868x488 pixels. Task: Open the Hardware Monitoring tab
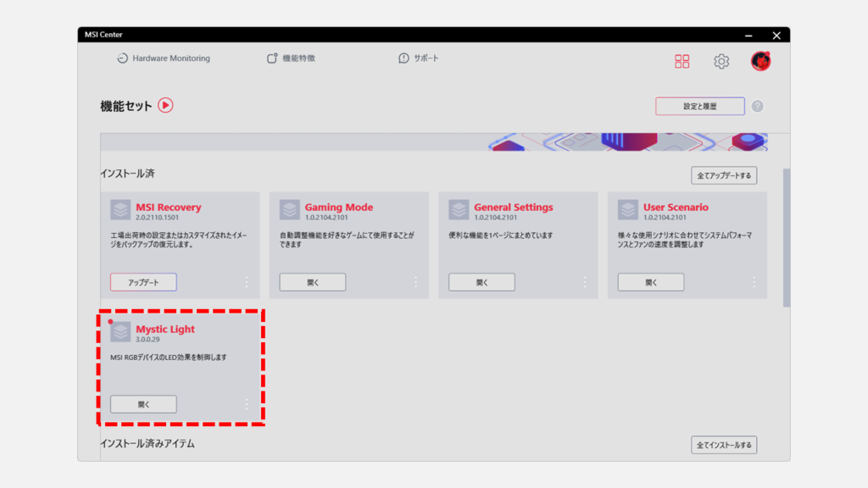pyautogui.click(x=164, y=58)
